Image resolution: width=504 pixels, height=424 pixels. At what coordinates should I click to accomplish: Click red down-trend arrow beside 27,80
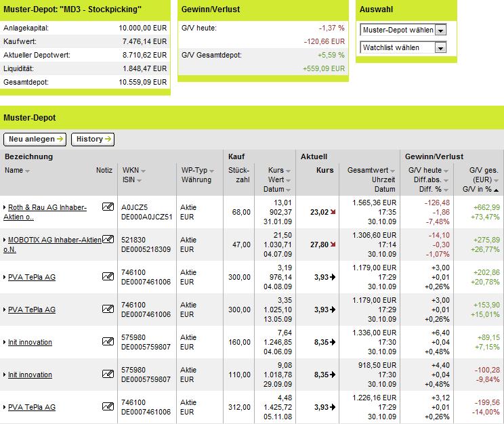coord(333,245)
